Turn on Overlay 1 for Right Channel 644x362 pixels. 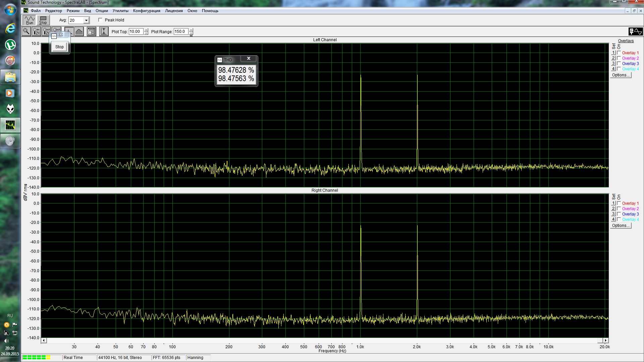[619, 203]
